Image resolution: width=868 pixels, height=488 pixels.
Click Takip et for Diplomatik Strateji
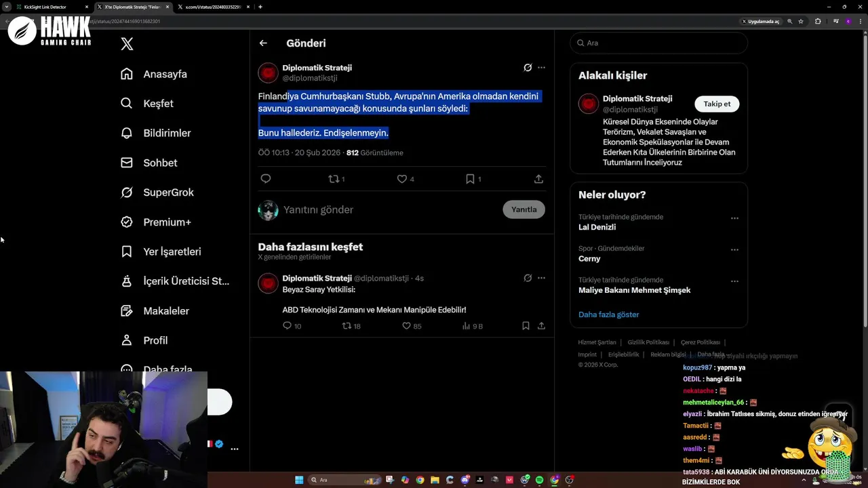(717, 104)
